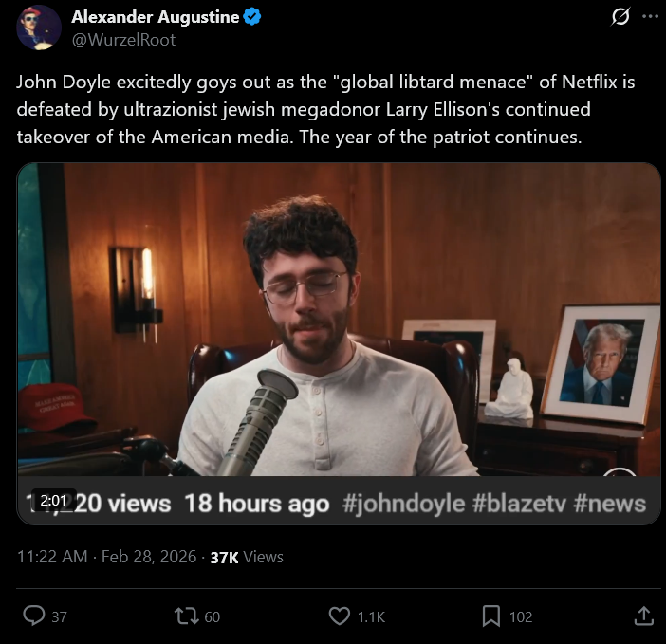This screenshot has height=644, width=666.
Task: Click the Feb 28, 2026 date
Action: (149, 557)
